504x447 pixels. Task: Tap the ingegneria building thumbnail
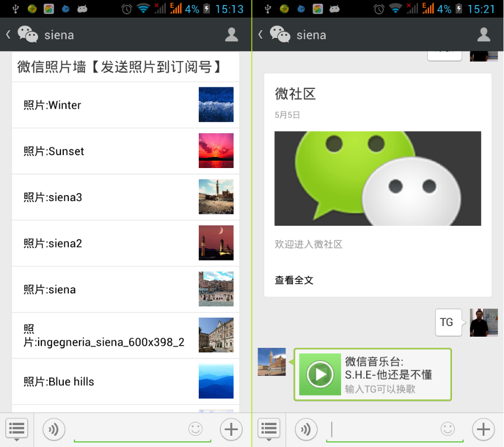(216, 335)
